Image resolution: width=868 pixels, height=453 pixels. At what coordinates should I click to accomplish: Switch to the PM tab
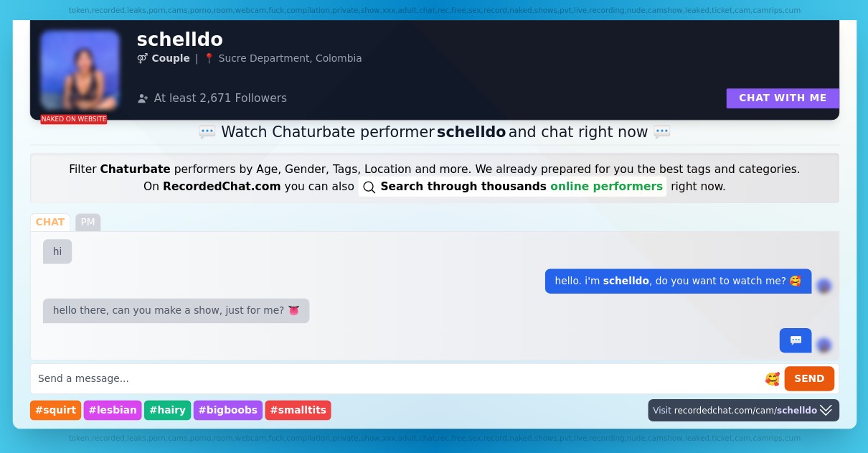tap(88, 223)
